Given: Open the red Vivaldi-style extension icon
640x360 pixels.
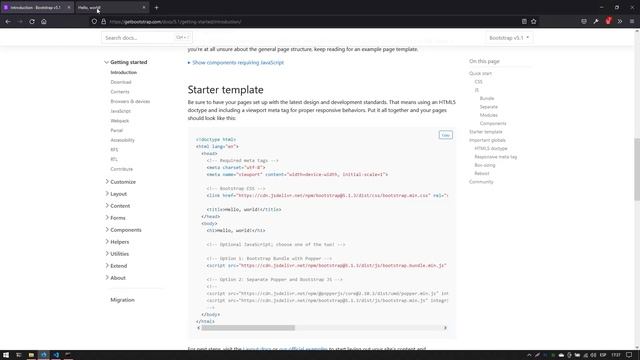Looking at the screenshot, I should tap(608, 21).
